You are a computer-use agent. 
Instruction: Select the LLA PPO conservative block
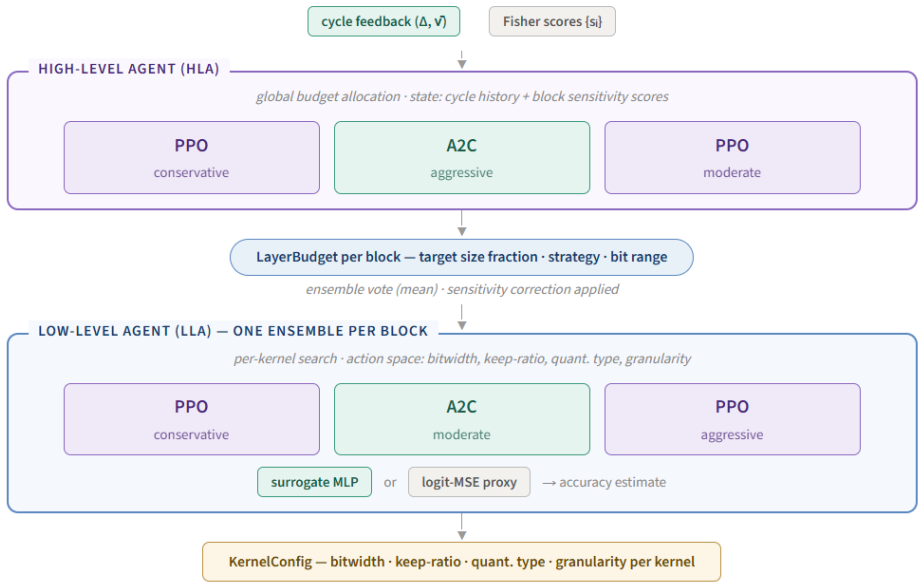[x=192, y=419]
